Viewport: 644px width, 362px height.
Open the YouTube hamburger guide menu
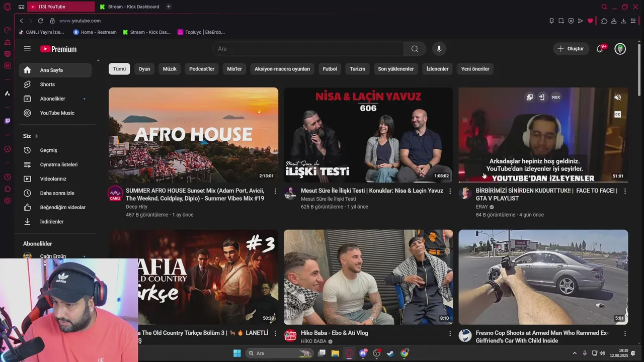pos(27,49)
